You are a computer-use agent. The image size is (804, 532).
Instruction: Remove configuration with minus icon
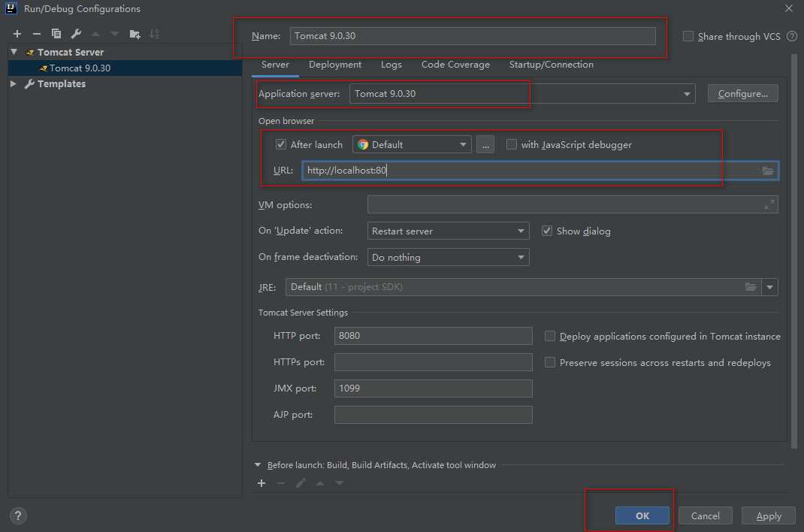36,34
